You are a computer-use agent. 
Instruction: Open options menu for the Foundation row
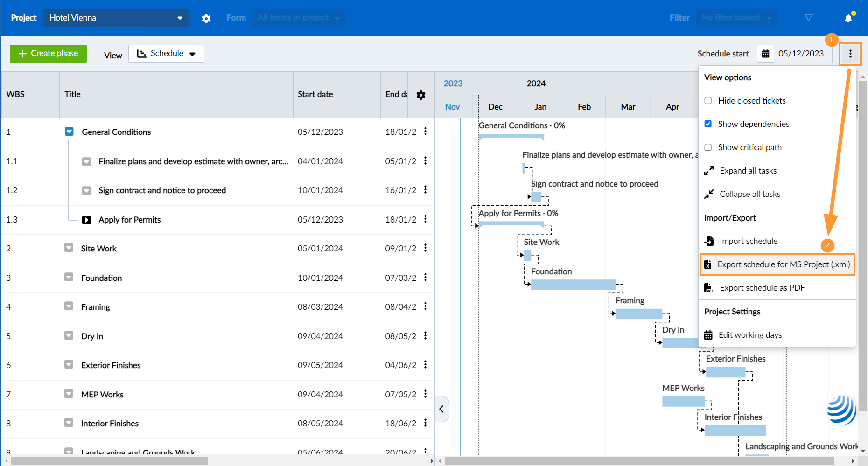[x=425, y=278]
